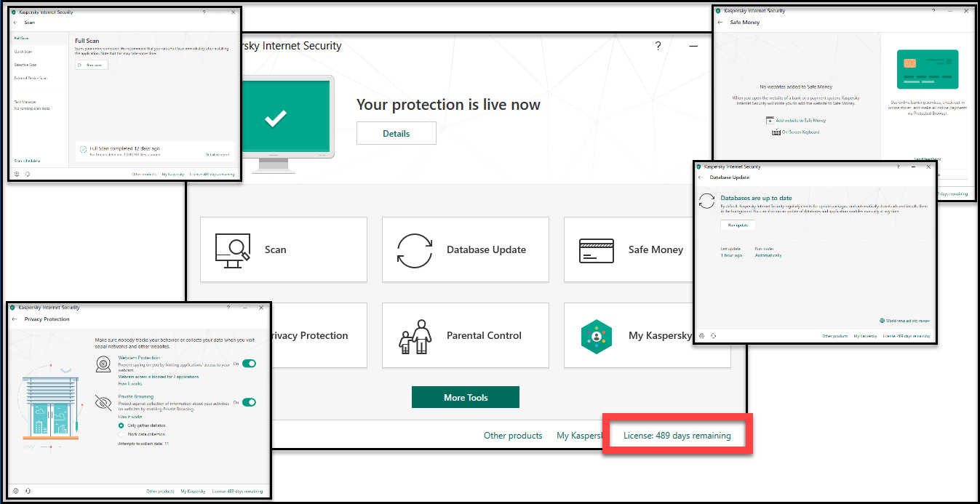Open support icon in Scan window footer
This screenshot has width=980, height=504.
pos(27,175)
